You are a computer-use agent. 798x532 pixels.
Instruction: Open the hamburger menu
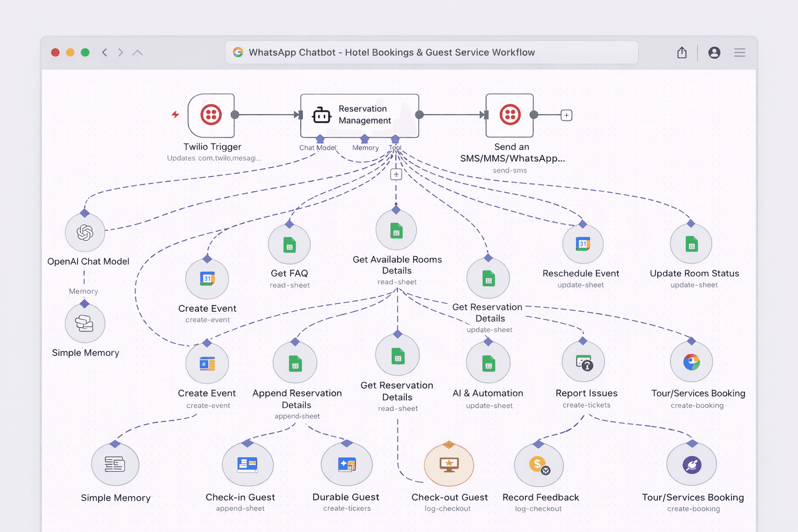[740, 52]
